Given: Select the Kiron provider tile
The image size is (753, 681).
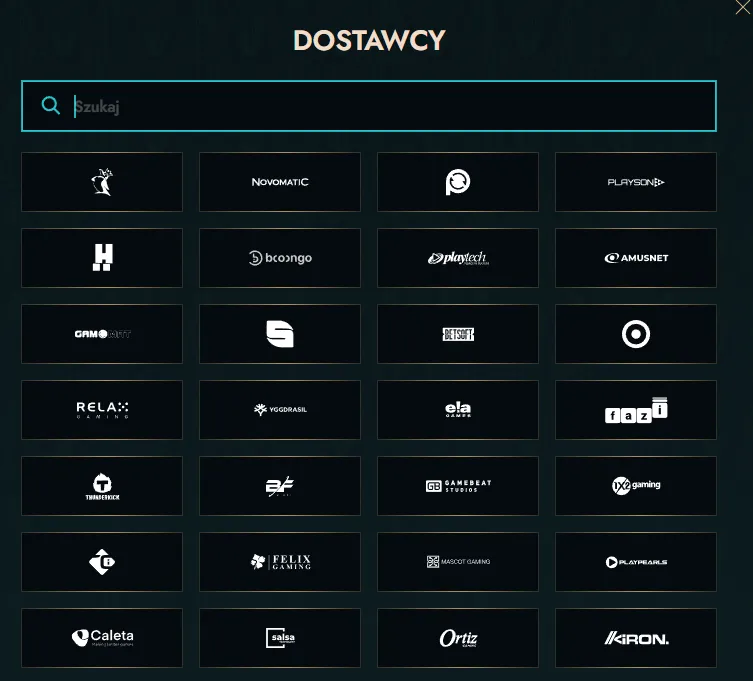Looking at the screenshot, I should pos(636,638).
